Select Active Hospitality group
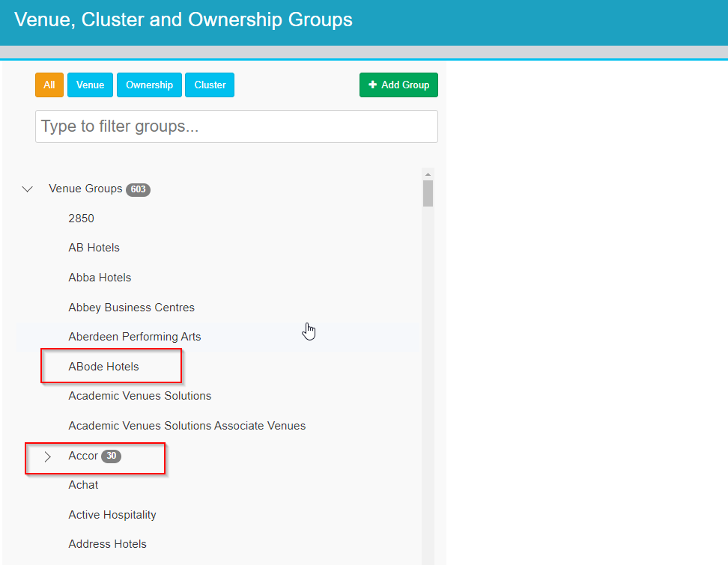This screenshot has width=728, height=565. coord(112,515)
